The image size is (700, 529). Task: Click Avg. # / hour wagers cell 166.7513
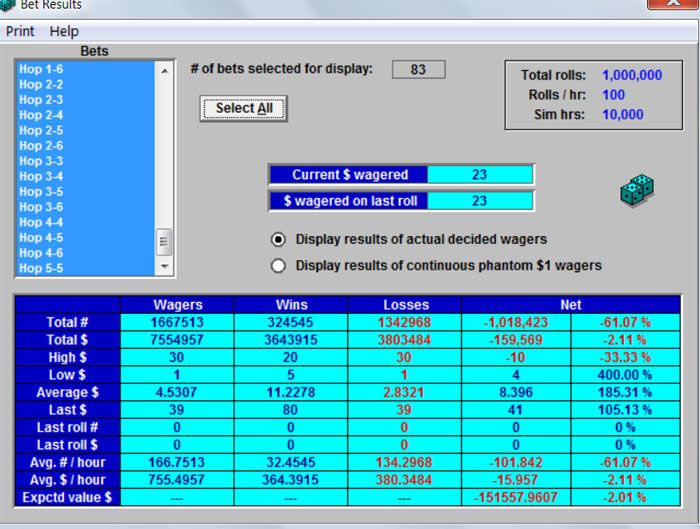[x=177, y=462]
